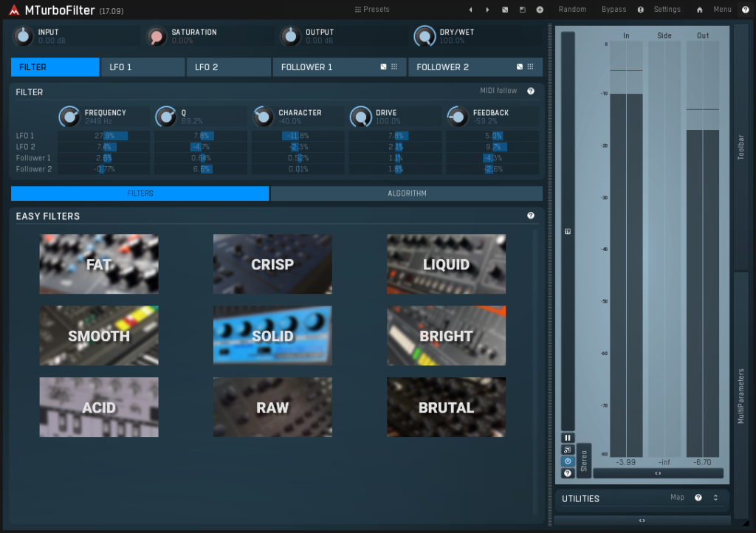The height and width of the screenshot is (533, 756).
Task: Open Follower 1 presets grid icon
Action: 394,67
